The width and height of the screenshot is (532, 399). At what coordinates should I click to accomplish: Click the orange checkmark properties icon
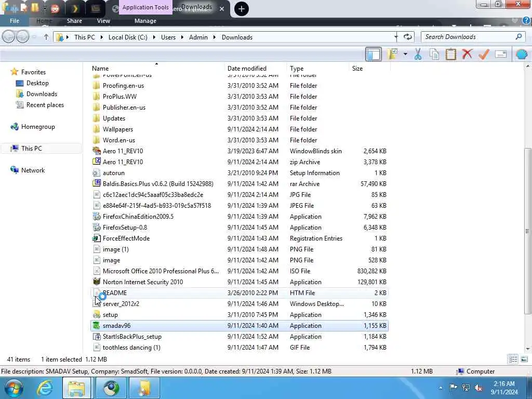click(x=484, y=54)
